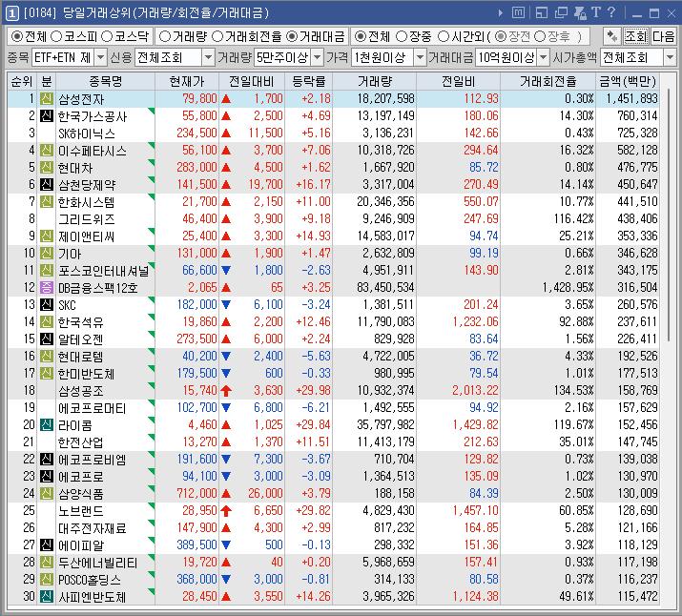
Task: Click the 신 badge next to POSCO홀딩스
Action: click(47, 580)
